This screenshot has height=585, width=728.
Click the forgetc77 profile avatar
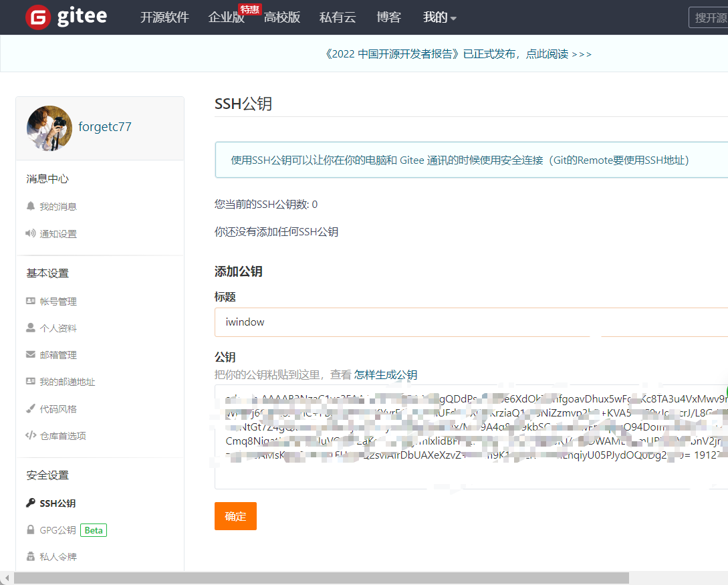coord(49,128)
